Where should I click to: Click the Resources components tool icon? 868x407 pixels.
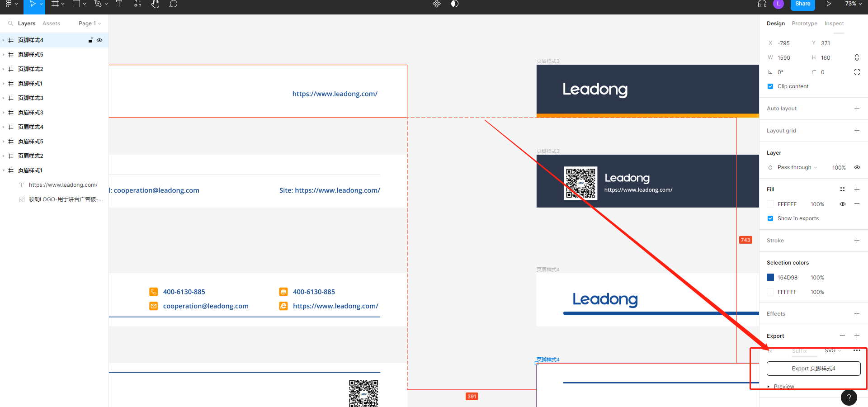(x=138, y=4)
